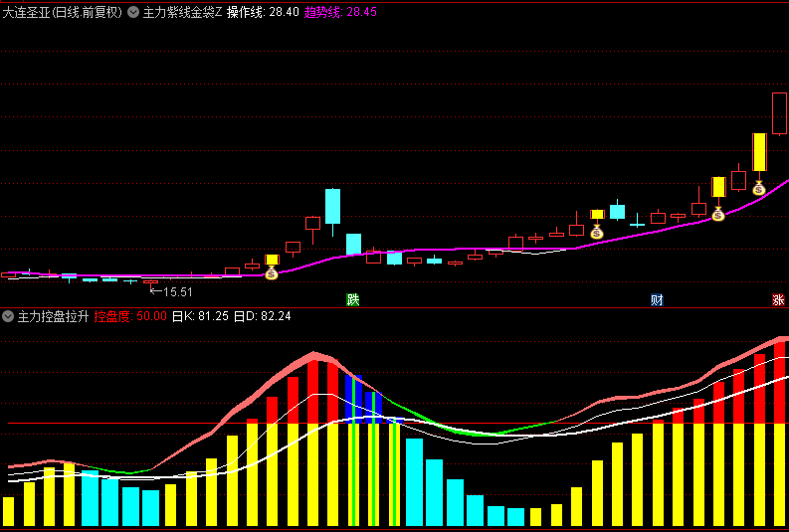789x532 pixels.
Task: Click the 操作线 28.40 value label
Action: click(263, 13)
